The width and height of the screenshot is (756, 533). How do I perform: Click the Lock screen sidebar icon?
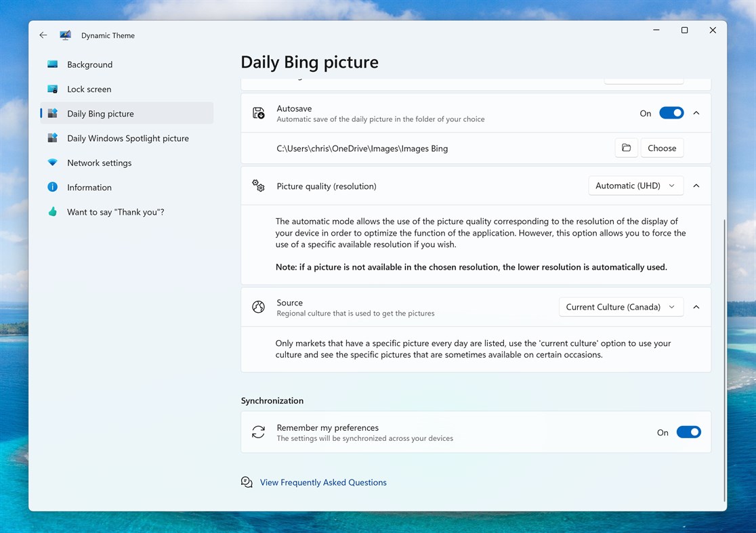[53, 89]
